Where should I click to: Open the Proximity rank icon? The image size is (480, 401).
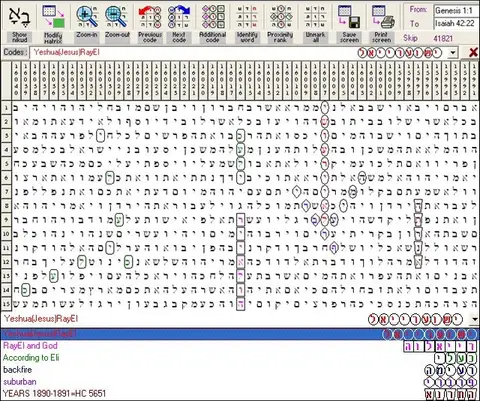click(281, 17)
